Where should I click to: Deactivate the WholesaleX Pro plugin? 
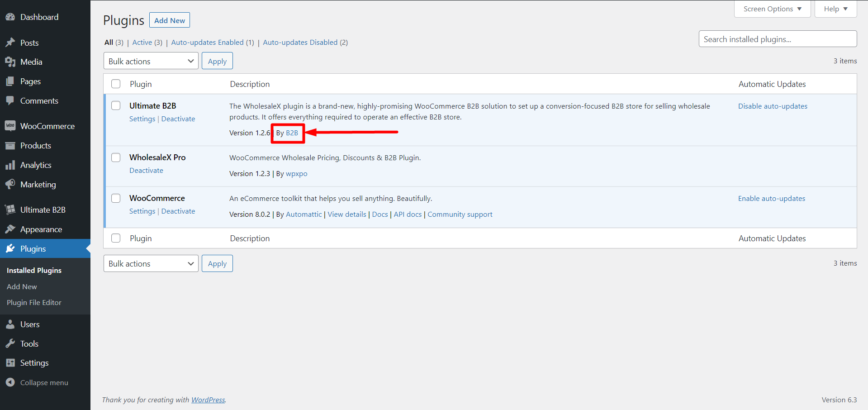click(146, 170)
